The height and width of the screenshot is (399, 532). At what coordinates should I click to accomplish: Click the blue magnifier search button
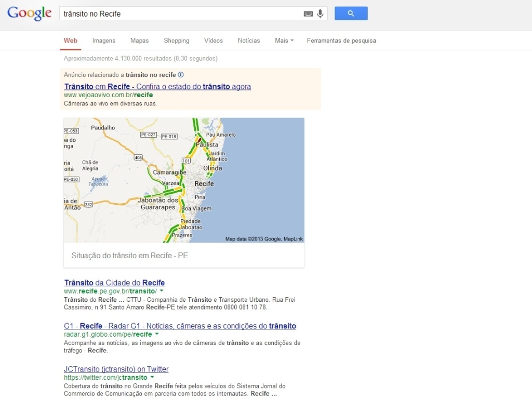pyautogui.click(x=351, y=14)
